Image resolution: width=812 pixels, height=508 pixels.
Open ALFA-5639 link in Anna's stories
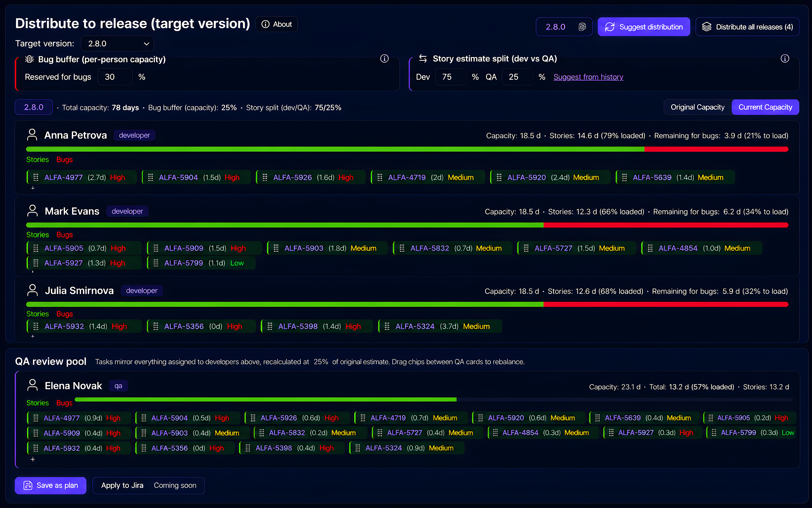click(652, 177)
